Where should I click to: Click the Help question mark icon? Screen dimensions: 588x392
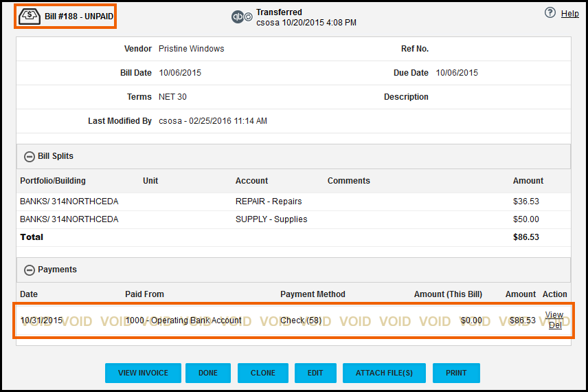(550, 13)
